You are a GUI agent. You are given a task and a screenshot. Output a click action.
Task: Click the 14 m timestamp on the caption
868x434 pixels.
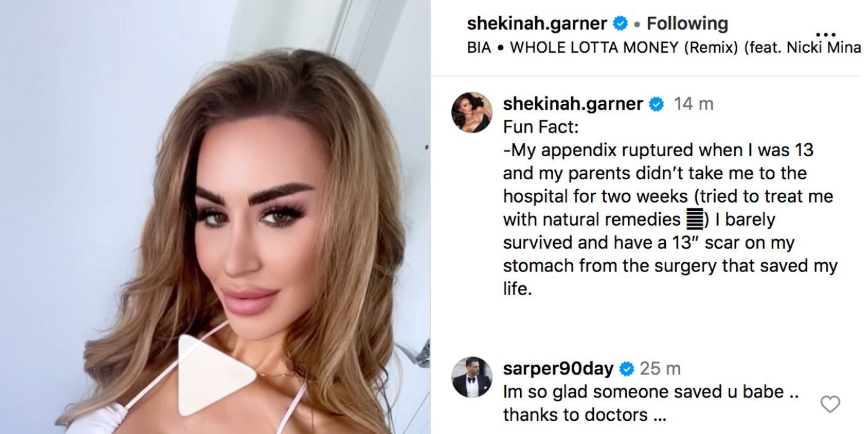(694, 104)
